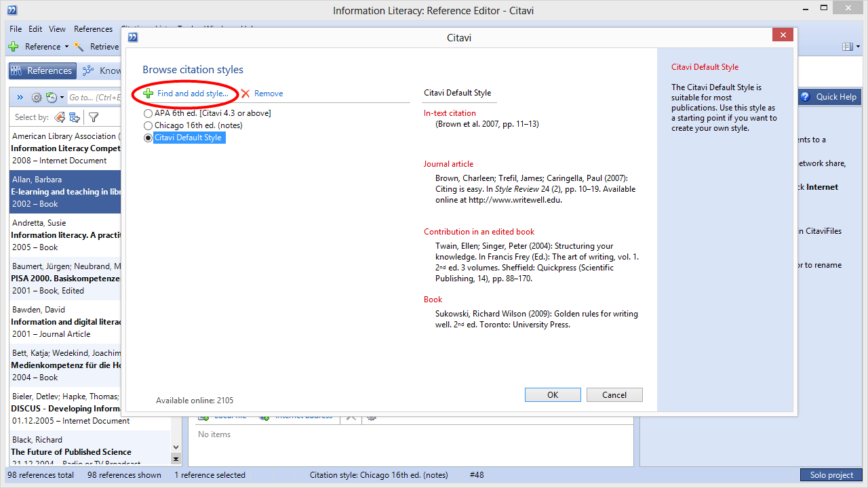Click the Go to search field
The width and height of the screenshot is (868, 488).
pyautogui.click(x=94, y=98)
